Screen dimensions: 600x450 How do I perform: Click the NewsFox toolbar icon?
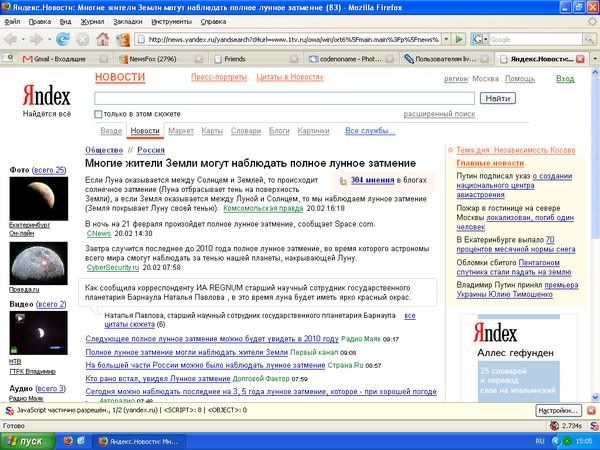123,39
